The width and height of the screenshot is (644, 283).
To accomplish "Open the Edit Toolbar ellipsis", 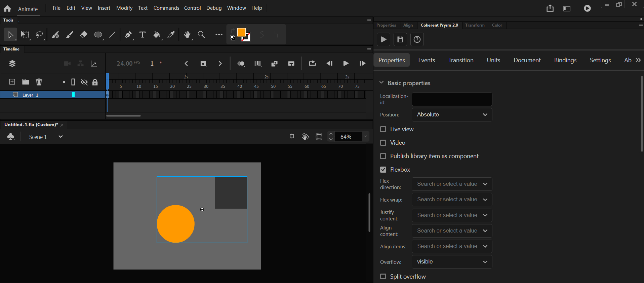I will [219, 35].
